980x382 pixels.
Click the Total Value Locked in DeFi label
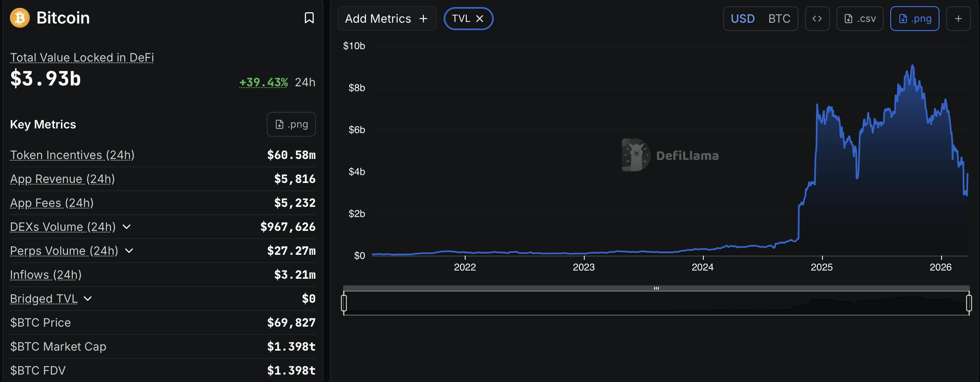tap(82, 57)
